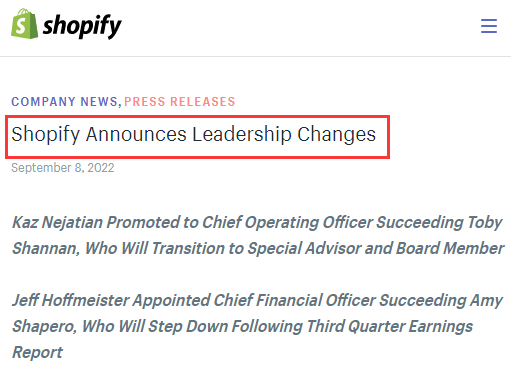Click the name Toby in the subheading
Screen dimensions: 511x380
coord(484,222)
